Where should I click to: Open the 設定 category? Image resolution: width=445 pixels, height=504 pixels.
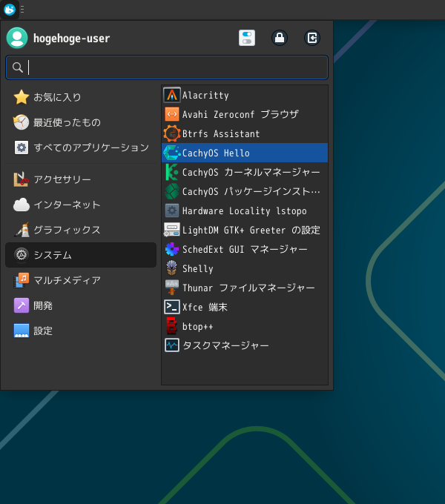click(x=81, y=331)
